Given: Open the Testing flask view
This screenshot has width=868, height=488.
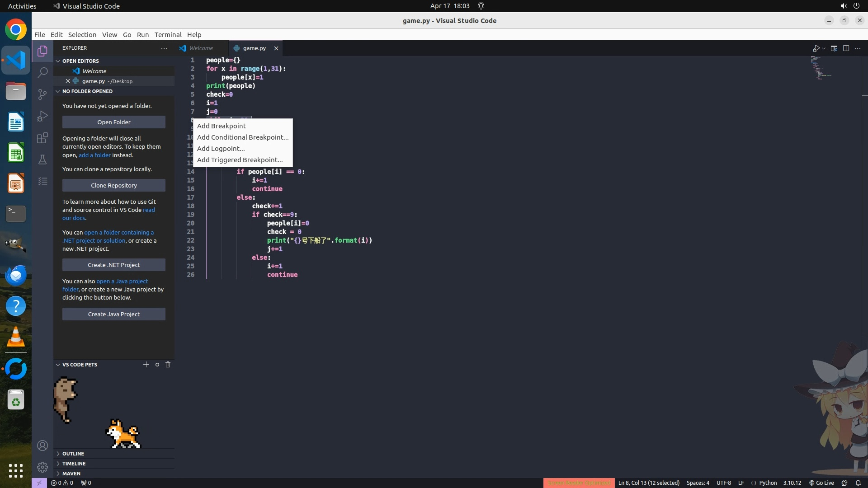Looking at the screenshot, I should click(42, 160).
